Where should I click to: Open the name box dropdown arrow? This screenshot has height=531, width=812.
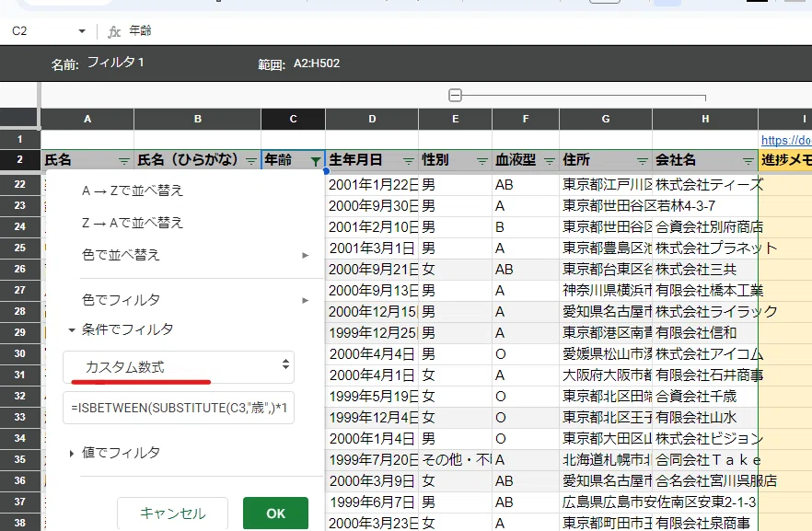[x=82, y=31]
